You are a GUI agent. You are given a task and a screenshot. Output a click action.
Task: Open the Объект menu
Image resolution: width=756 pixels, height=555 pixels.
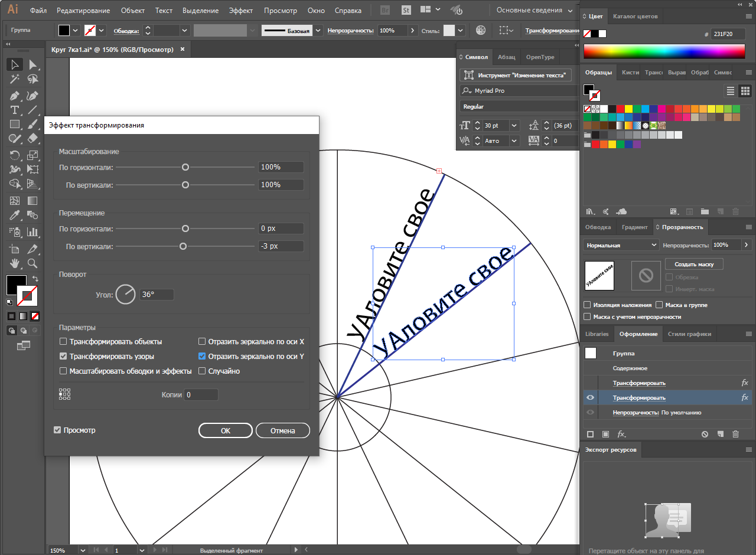pos(132,11)
